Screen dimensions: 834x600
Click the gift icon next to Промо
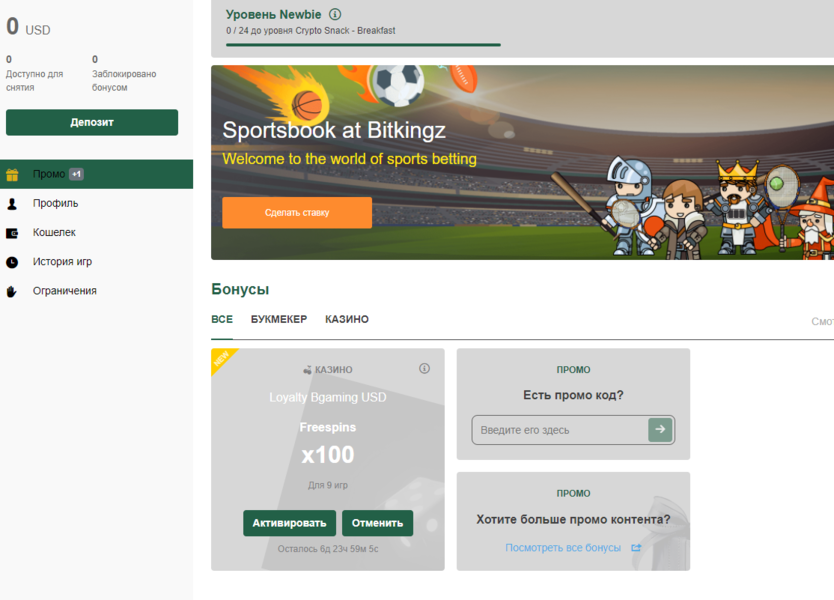[12, 175]
